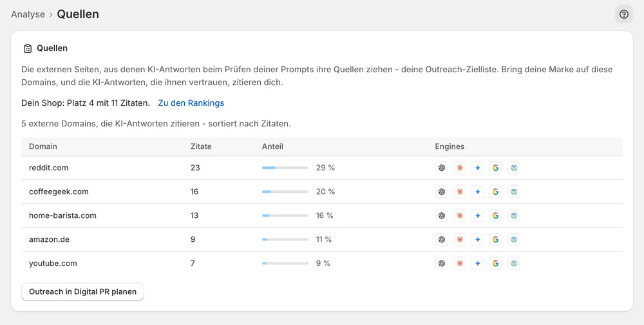Click Perplexity icon in the amazon.de row
Image resolution: width=644 pixels, height=325 pixels.
click(x=514, y=239)
